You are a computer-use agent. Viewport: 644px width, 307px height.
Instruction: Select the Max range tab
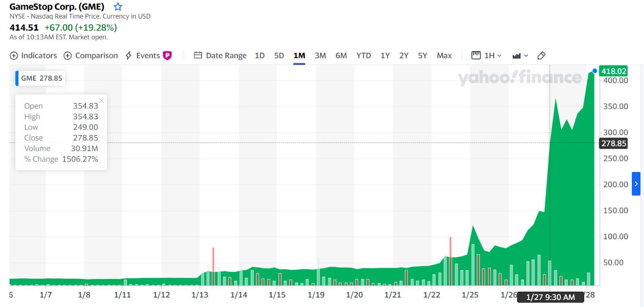pyautogui.click(x=444, y=56)
